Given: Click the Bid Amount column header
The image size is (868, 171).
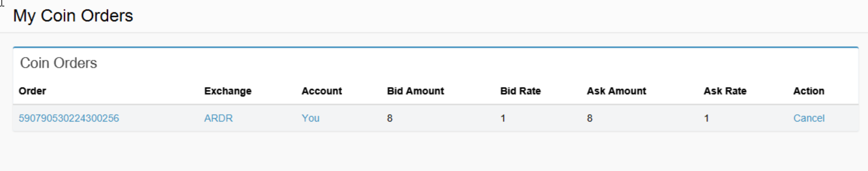Looking at the screenshot, I should coord(415,91).
